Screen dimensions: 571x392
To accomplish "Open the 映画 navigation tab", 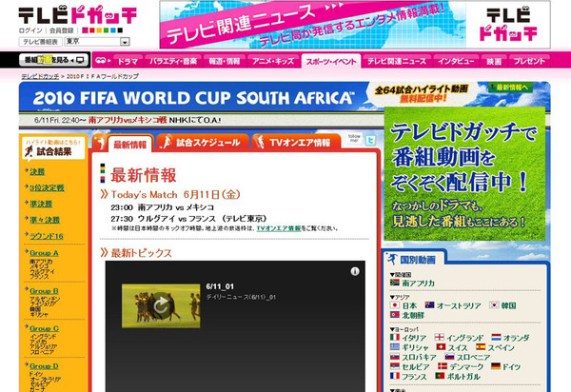I will point(494,61).
